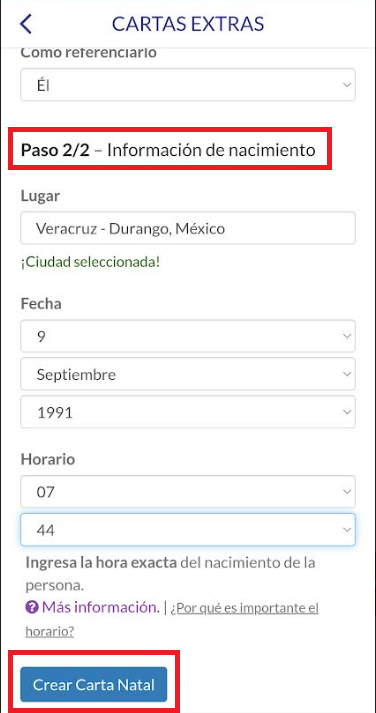Click the CARTAS EXTRAS header title

[x=188, y=24]
